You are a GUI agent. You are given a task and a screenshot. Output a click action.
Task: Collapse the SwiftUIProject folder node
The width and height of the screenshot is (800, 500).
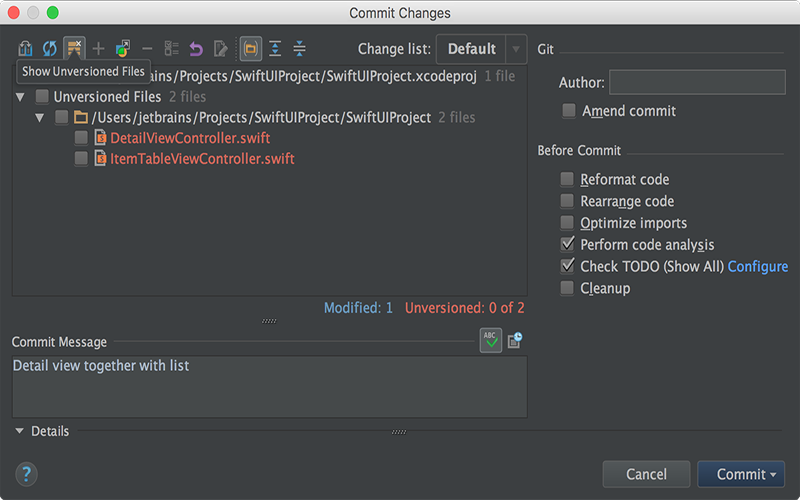40,117
